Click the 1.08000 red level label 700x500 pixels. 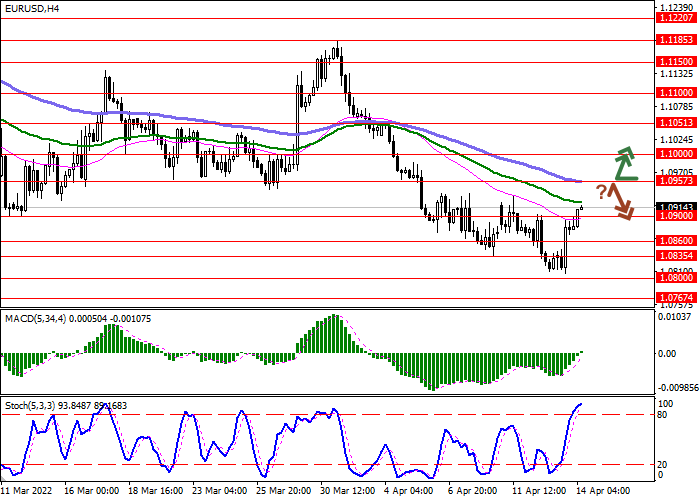click(678, 278)
